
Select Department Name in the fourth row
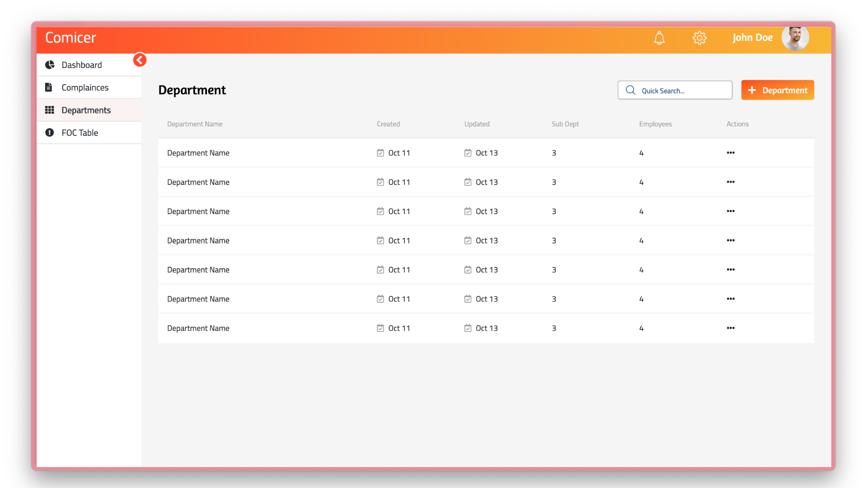(x=198, y=240)
